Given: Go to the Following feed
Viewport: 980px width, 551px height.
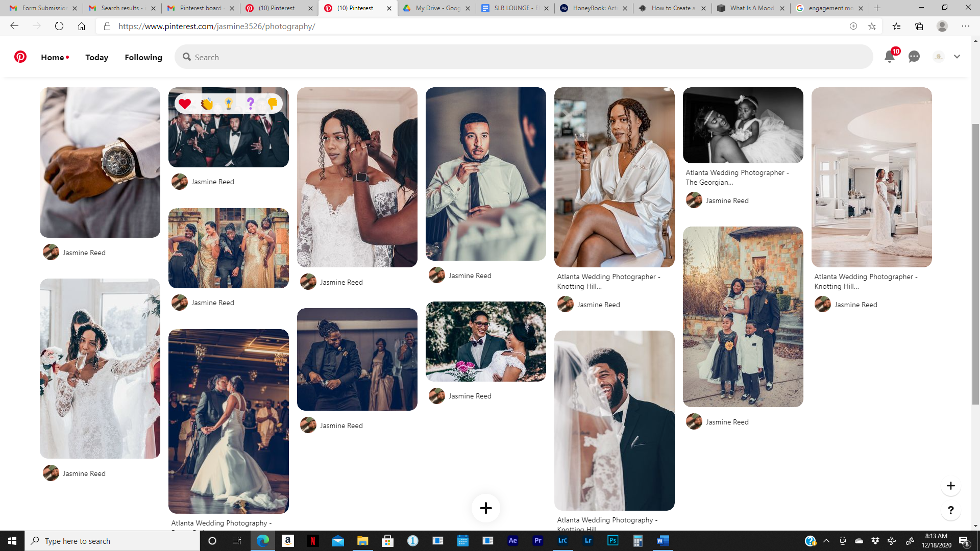Looking at the screenshot, I should point(143,57).
